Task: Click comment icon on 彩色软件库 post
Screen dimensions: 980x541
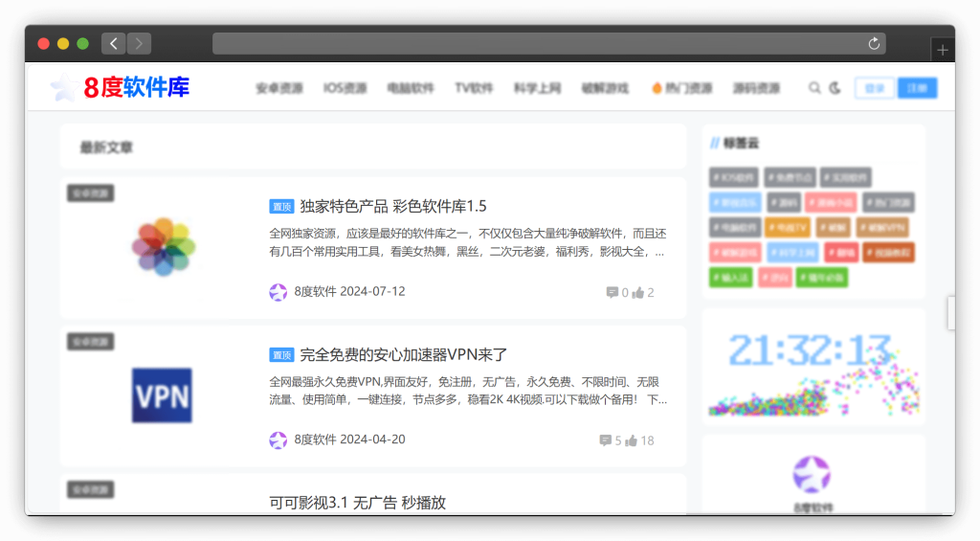Action: click(612, 293)
